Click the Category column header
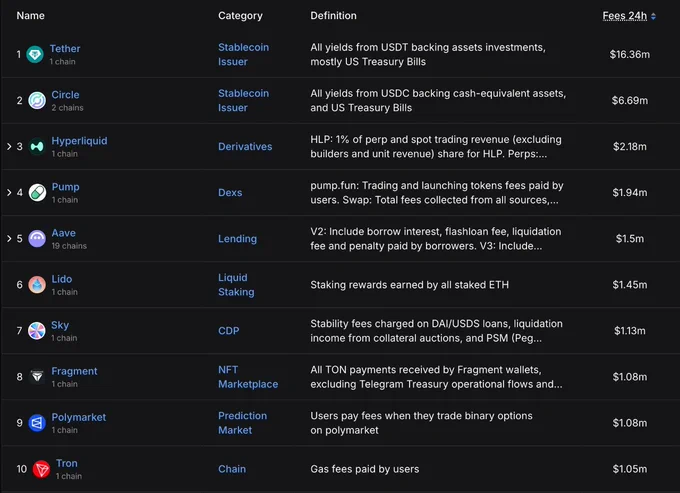This screenshot has width=680, height=493. (240, 16)
